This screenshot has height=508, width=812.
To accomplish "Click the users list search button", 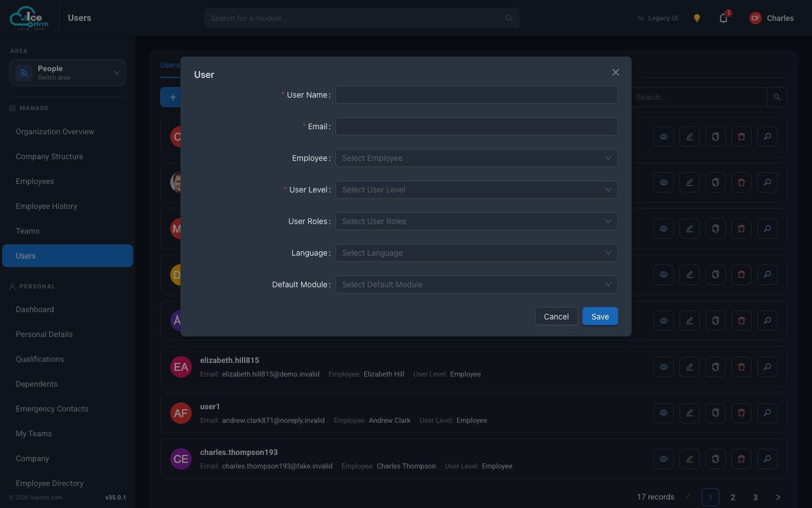I will pyautogui.click(x=777, y=97).
